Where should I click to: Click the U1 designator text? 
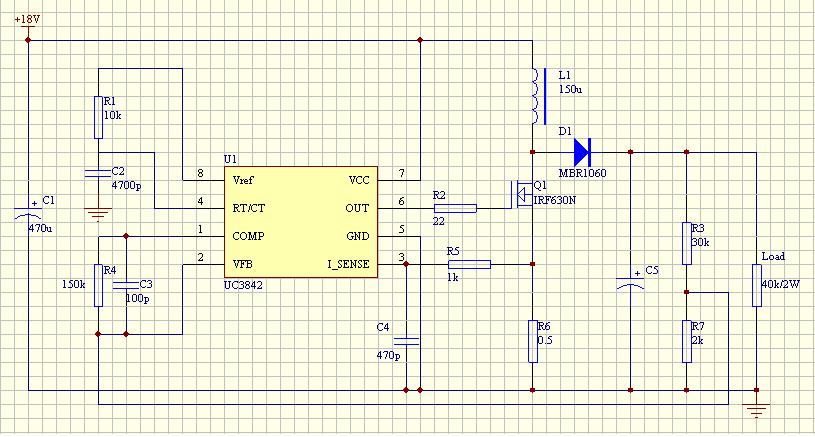coord(230,159)
